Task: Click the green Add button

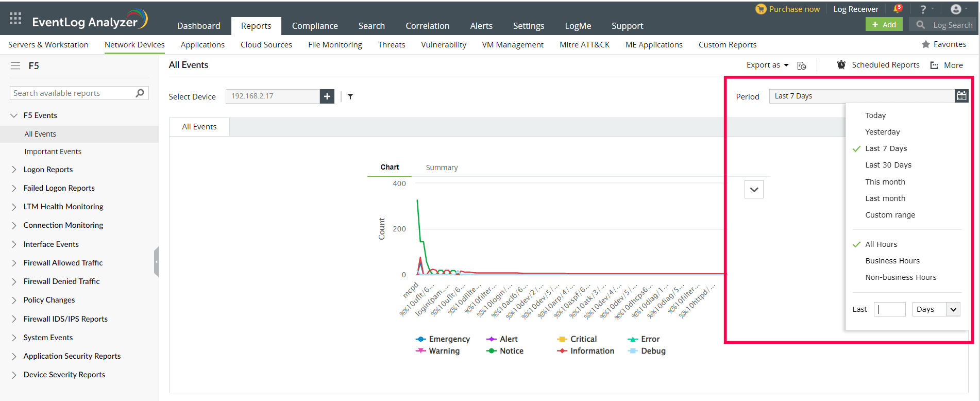Action: 884,25
